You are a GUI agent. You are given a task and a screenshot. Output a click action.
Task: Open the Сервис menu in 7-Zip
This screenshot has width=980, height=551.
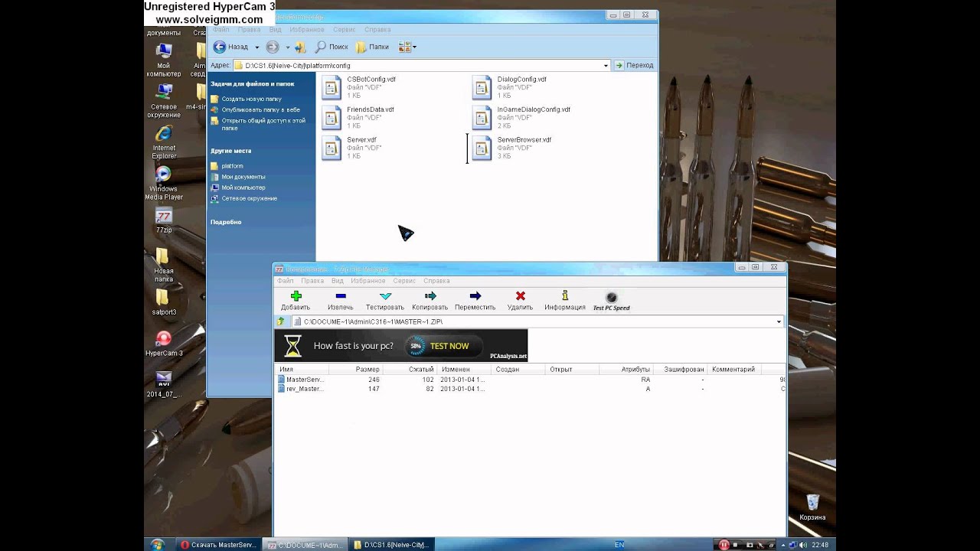tap(404, 281)
